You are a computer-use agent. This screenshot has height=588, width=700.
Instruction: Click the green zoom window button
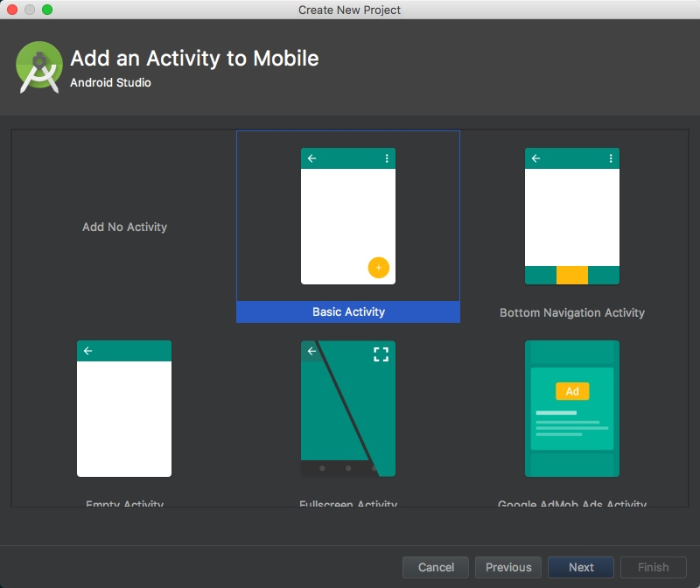[x=47, y=10]
